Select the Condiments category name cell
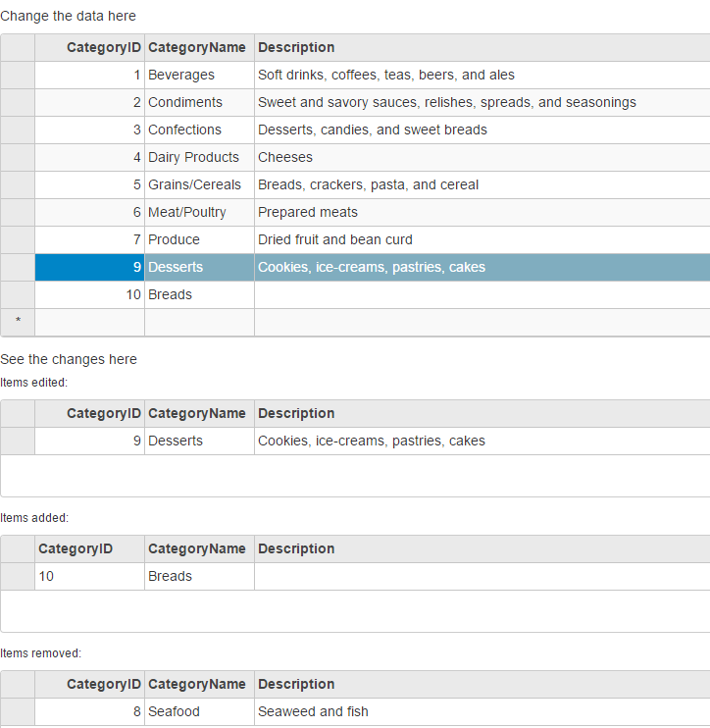Image resolution: width=710 pixels, height=728 pixels. click(199, 102)
